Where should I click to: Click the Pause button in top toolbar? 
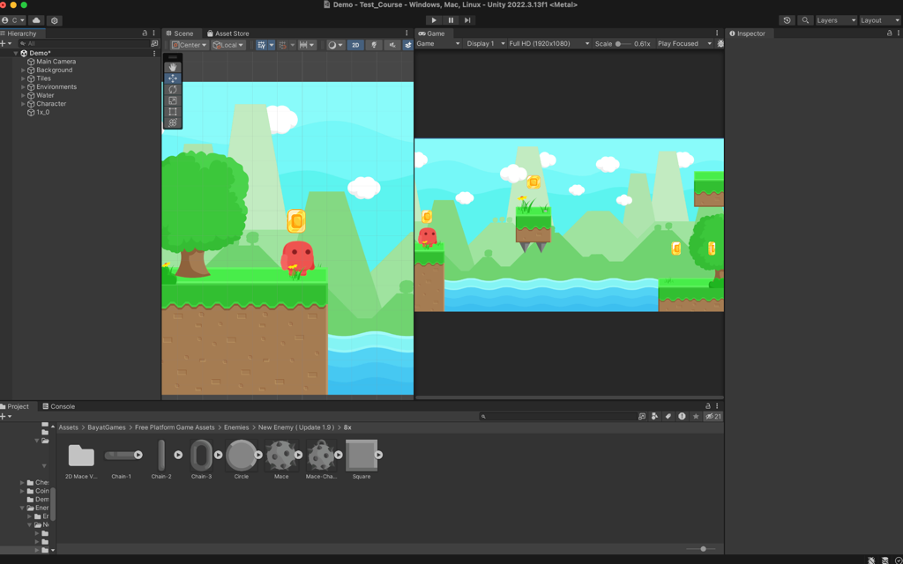click(450, 20)
